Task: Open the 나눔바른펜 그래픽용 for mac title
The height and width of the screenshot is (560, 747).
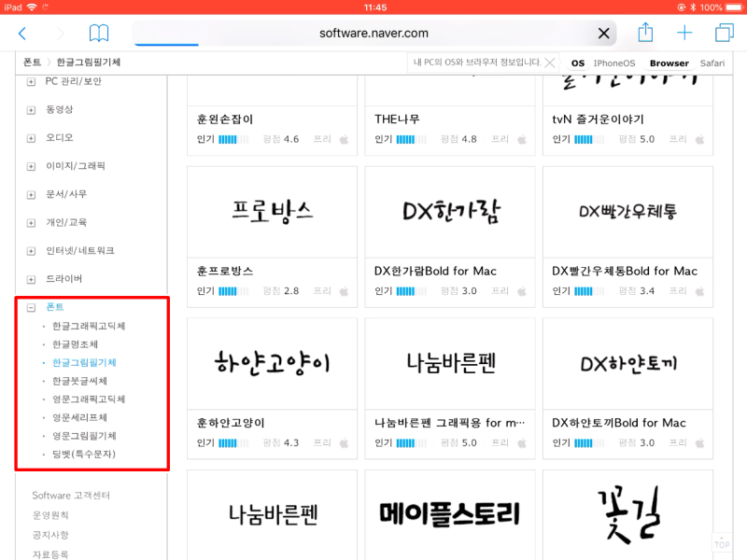Action: coord(450,423)
